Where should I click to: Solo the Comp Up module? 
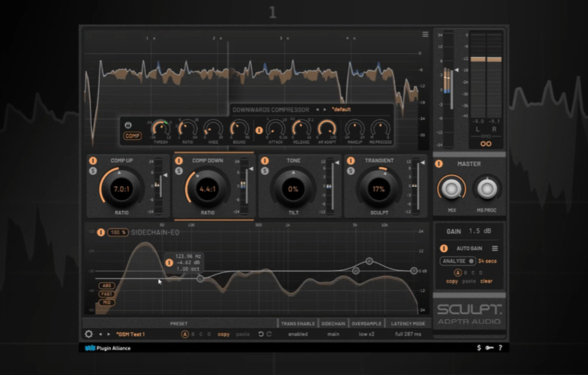point(91,171)
